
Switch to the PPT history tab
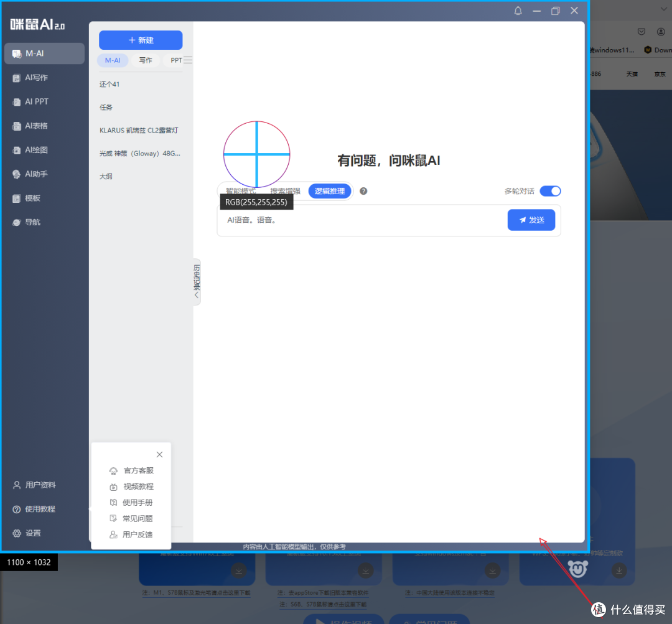click(x=175, y=60)
